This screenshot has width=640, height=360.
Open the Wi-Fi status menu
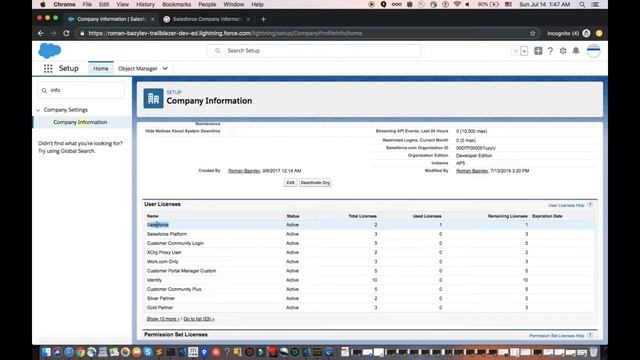pos(457,4)
